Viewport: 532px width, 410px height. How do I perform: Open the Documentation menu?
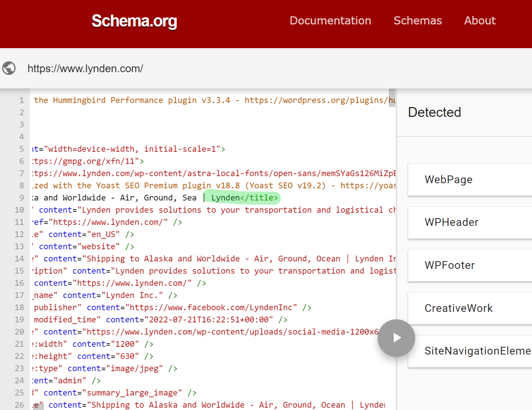[330, 21]
